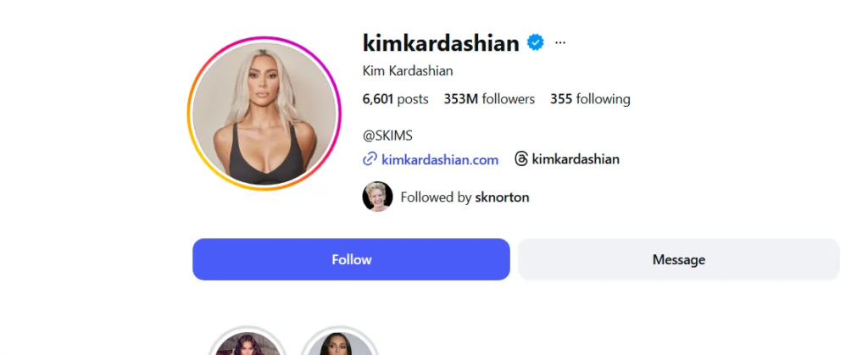
Task: Click the kimkardashian username heading
Action: [x=441, y=42]
